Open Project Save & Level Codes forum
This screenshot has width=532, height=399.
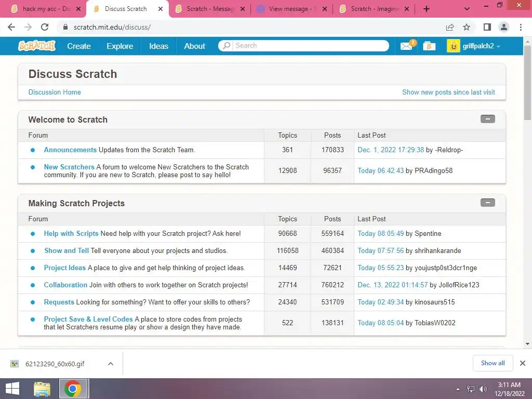point(88,320)
